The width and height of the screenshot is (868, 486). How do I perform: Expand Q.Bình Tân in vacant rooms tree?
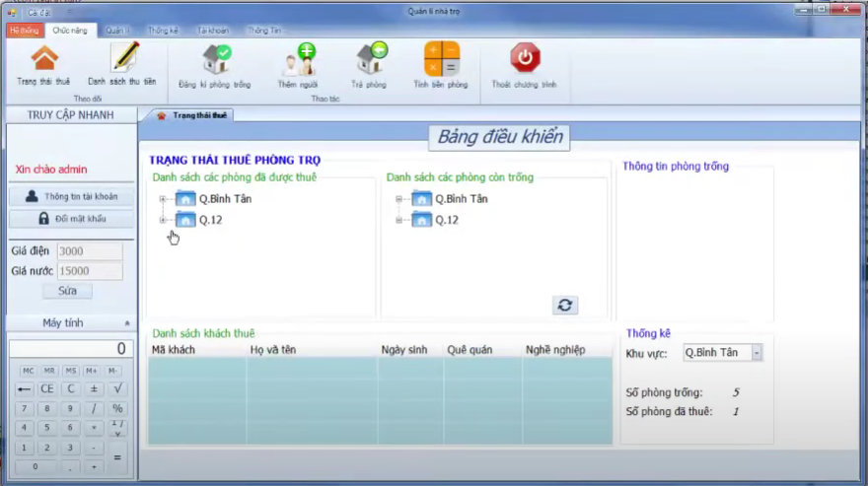[x=398, y=199]
